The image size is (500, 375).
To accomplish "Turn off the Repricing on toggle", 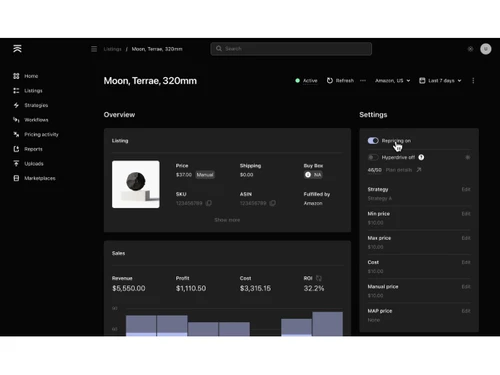I will coord(373,141).
